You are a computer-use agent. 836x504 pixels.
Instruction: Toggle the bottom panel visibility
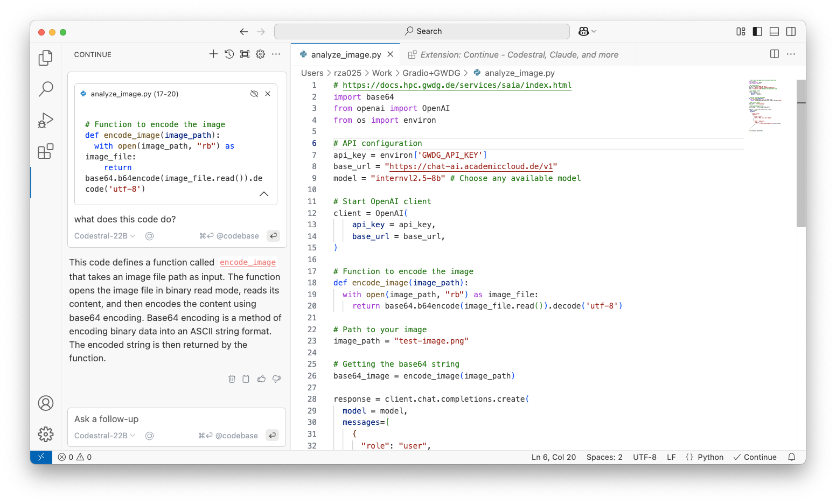click(x=774, y=31)
